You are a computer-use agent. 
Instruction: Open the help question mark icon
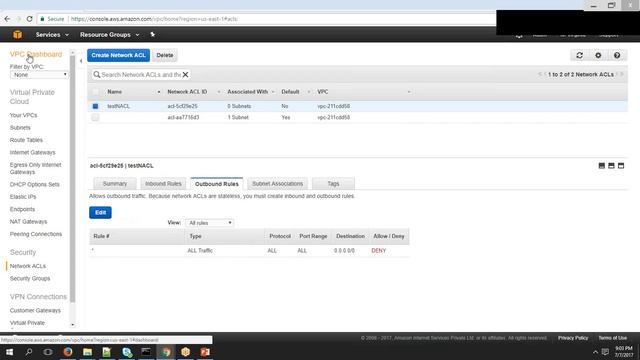[x=617, y=55]
